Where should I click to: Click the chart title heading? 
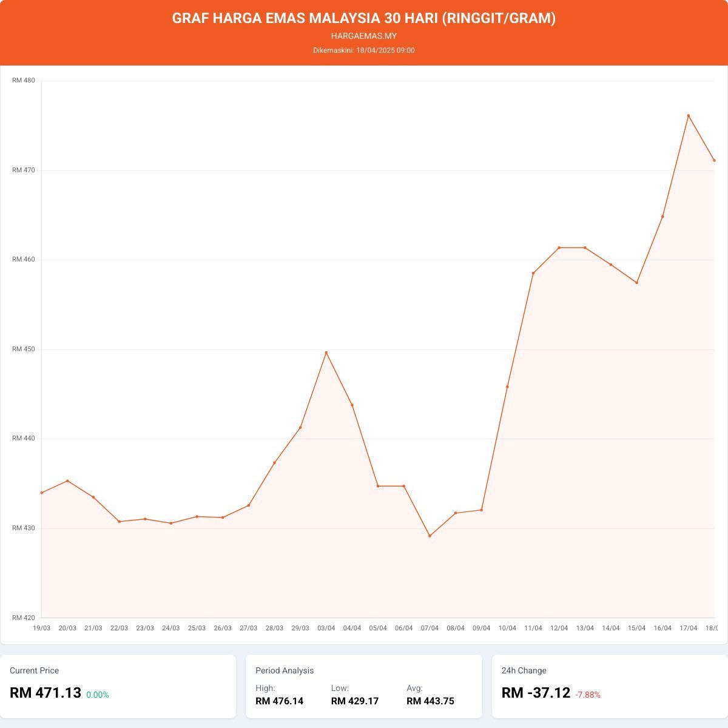(x=364, y=18)
